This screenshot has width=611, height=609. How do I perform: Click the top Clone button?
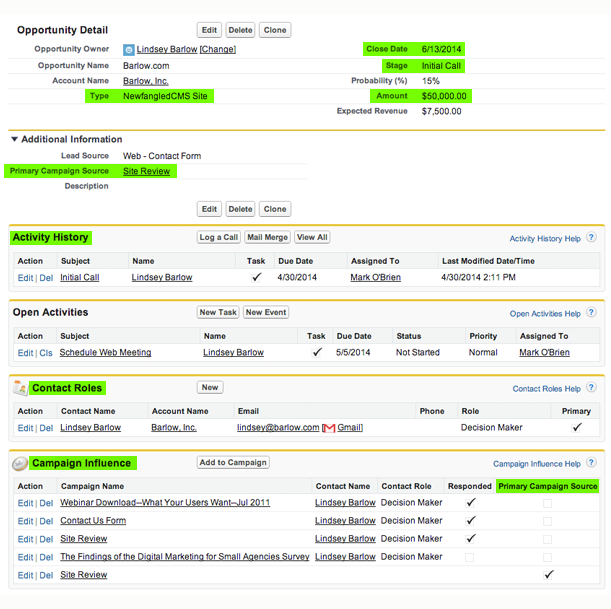click(275, 30)
